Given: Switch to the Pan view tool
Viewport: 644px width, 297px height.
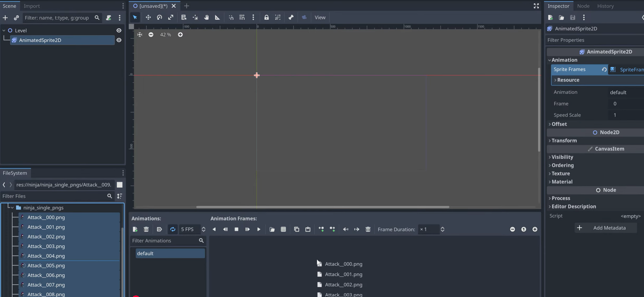Looking at the screenshot, I should point(206,17).
